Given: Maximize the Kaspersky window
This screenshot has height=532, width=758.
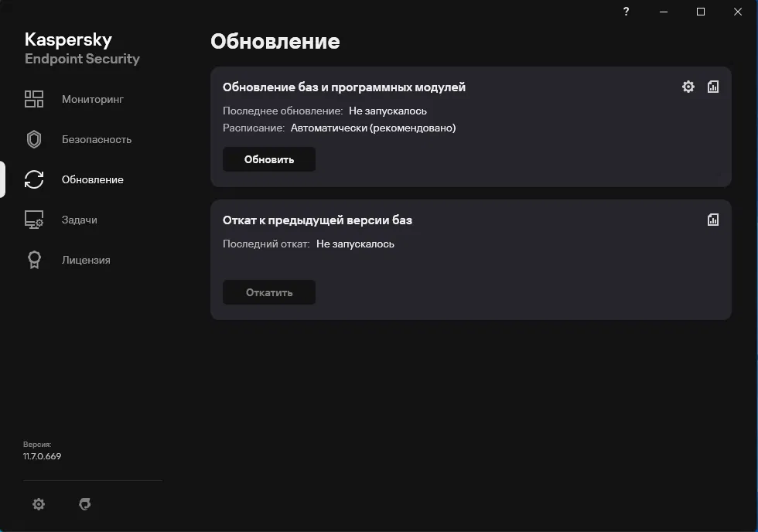Looking at the screenshot, I should point(701,11).
